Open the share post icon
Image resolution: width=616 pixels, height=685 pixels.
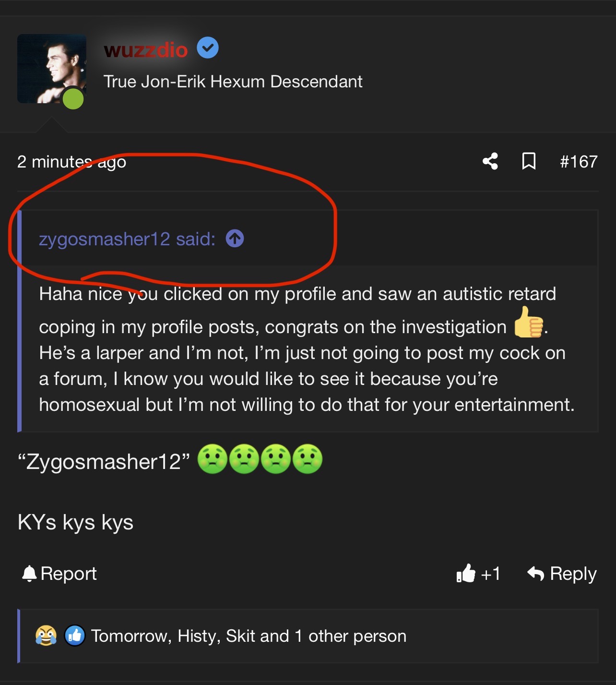pyautogui.click(x=490, y=161)
